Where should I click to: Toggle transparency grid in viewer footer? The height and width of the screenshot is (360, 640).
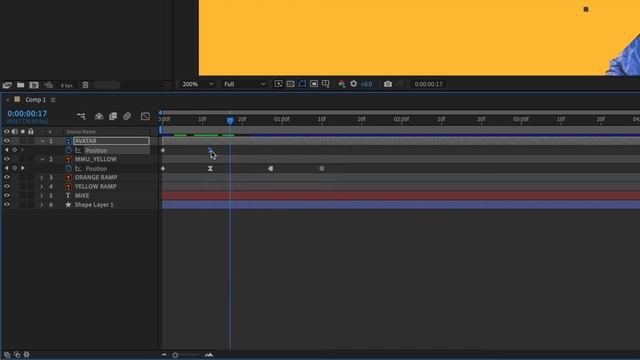[290, 84]
